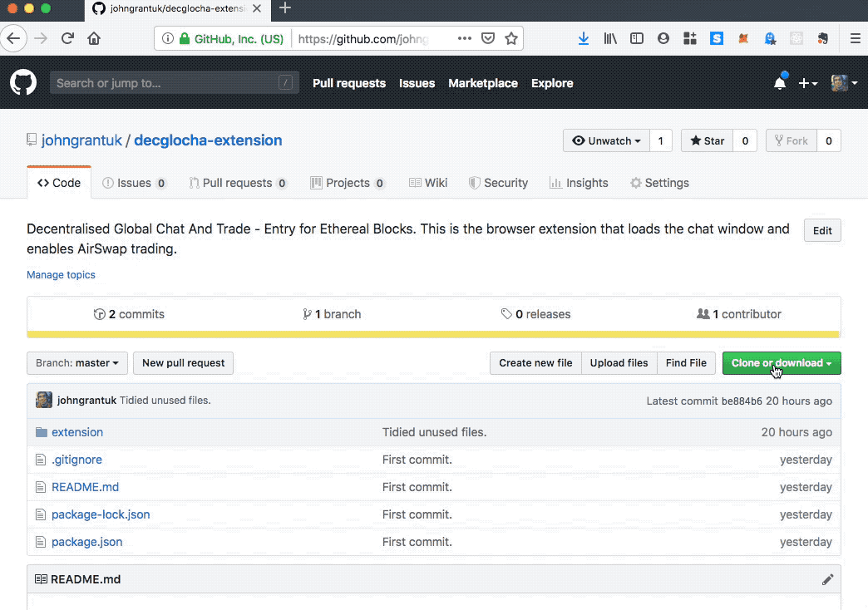
Task: Click the Pocket save icon
Action: [x=488, y=38]
